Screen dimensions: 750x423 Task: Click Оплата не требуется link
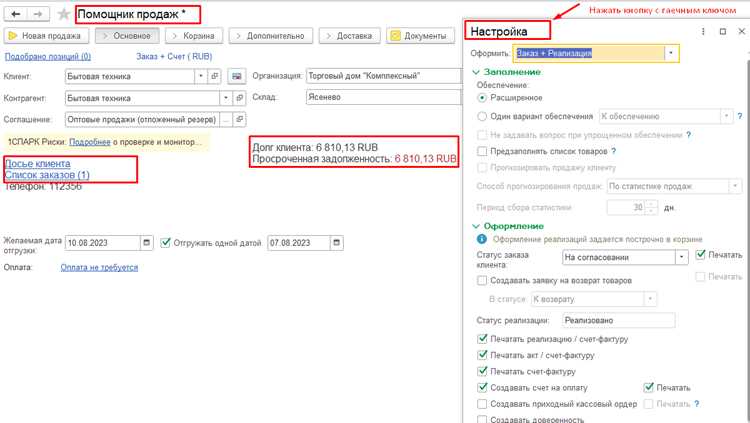99,267
